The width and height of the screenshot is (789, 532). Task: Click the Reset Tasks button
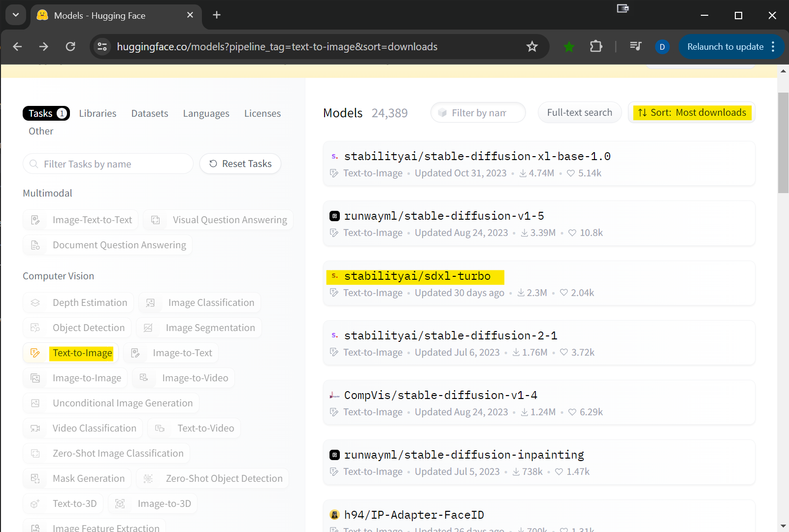tap(240, 164)
